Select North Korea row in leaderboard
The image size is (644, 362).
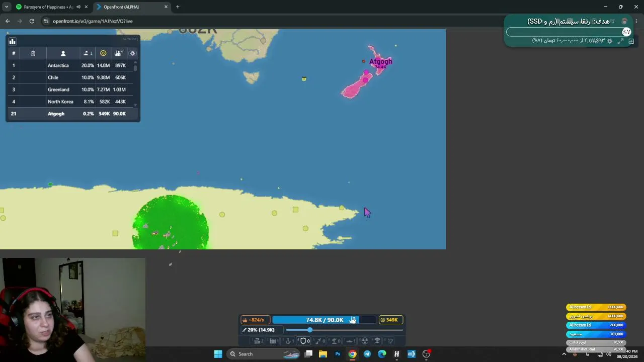[x=70, y=102]
